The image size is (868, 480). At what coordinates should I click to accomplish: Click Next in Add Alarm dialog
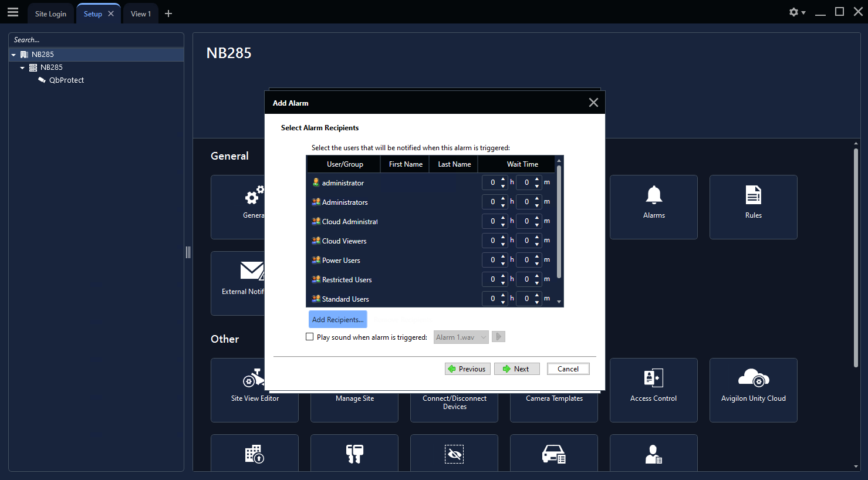(x=516, y=369)
